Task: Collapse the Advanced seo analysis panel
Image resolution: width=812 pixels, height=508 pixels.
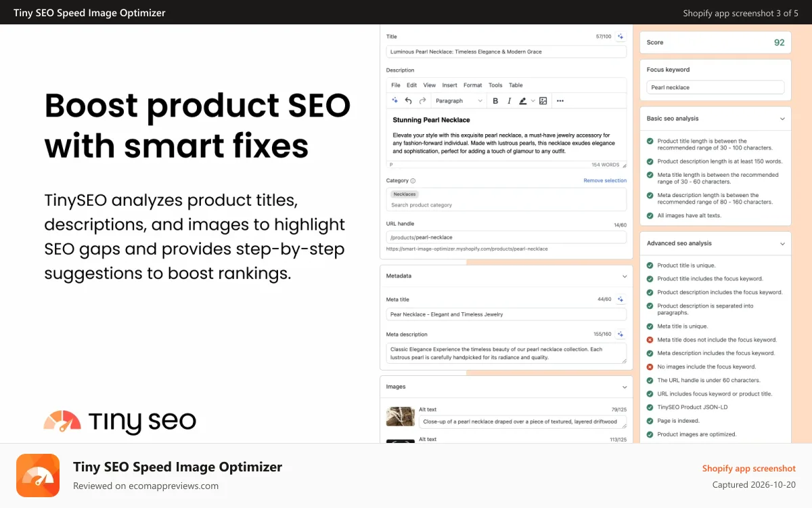Action: click(x=782, y=243)
